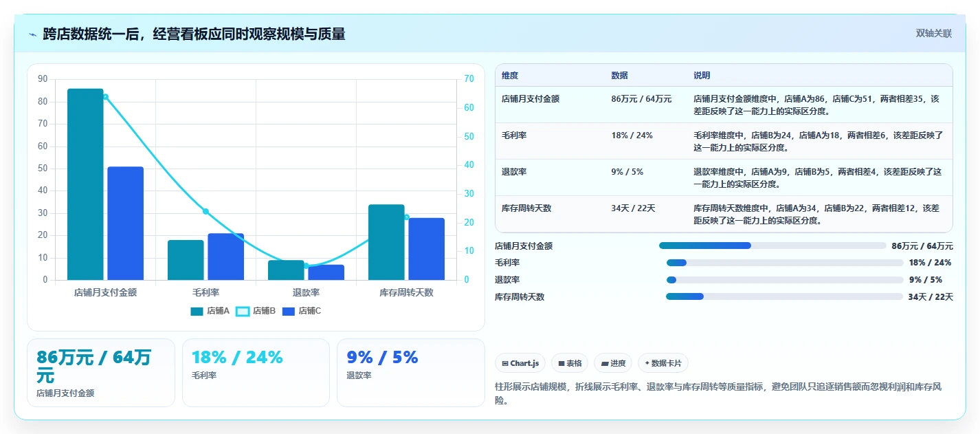
Task: Click the x-axis label 库存周转天数
Action: click(406, 292)
